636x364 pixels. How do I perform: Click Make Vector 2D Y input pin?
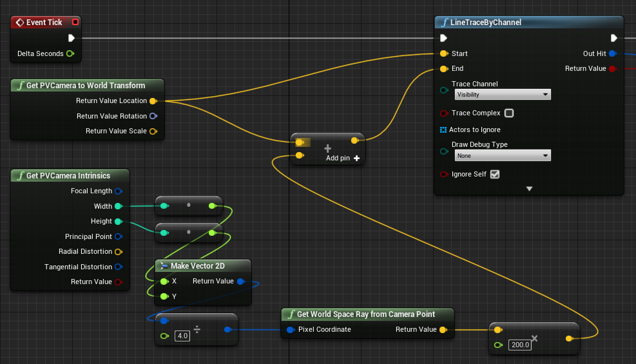coord(164,296)
